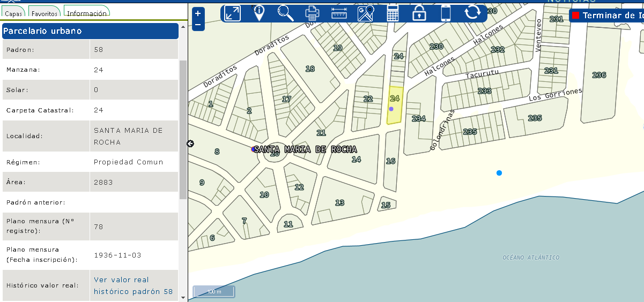
Task: Click the full extent expand icon
Action: 232,13
